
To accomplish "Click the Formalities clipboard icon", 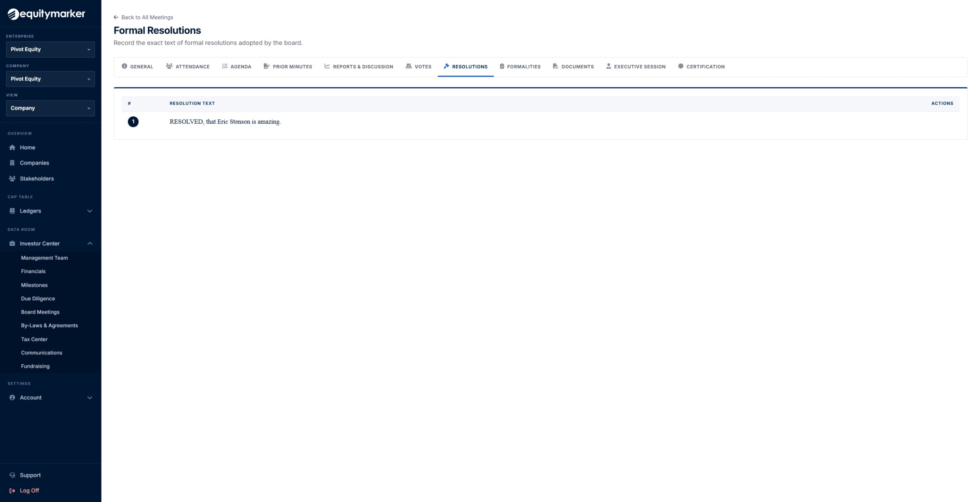I will tap(502, 66).
